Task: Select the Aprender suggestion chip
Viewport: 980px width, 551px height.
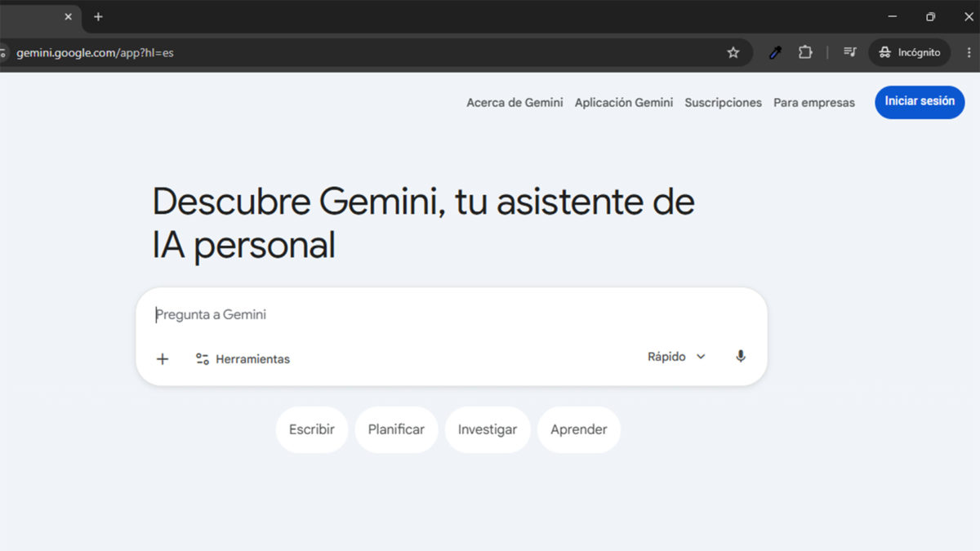Action: coord(579,429)
